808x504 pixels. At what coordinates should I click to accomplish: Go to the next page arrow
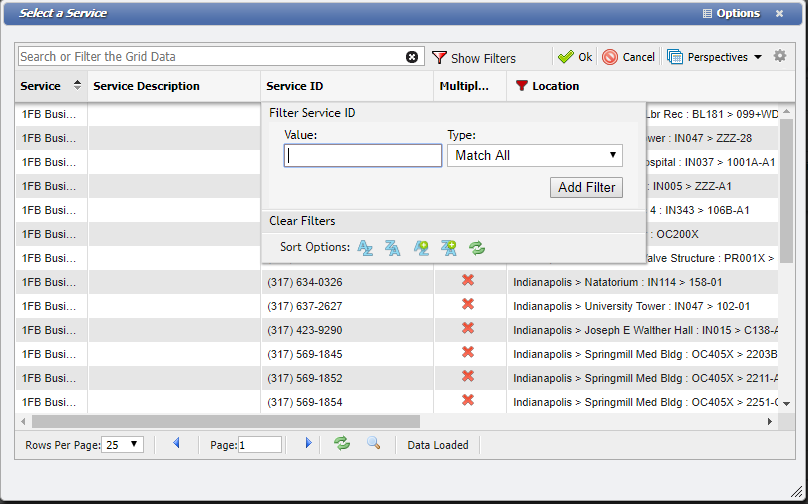[308, 444]
